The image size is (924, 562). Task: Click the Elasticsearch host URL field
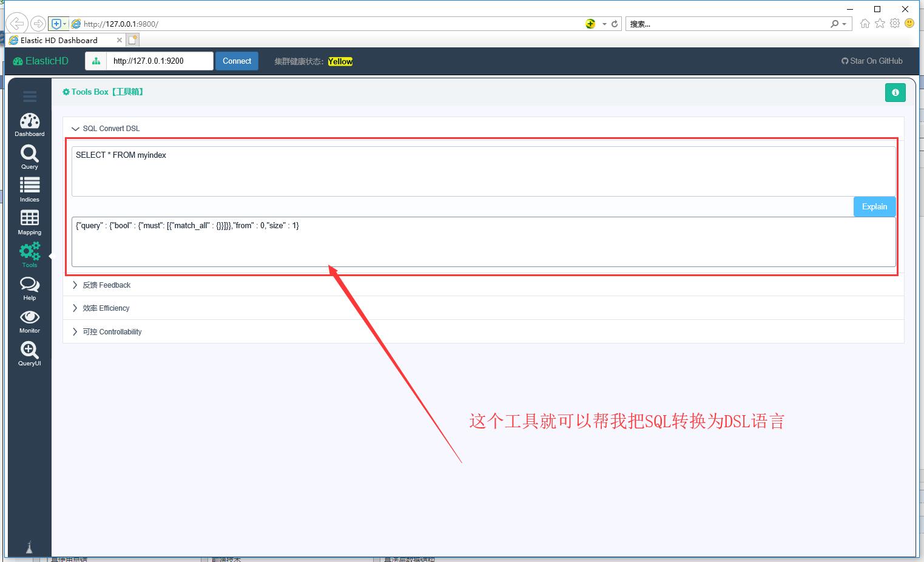(160, 61)
